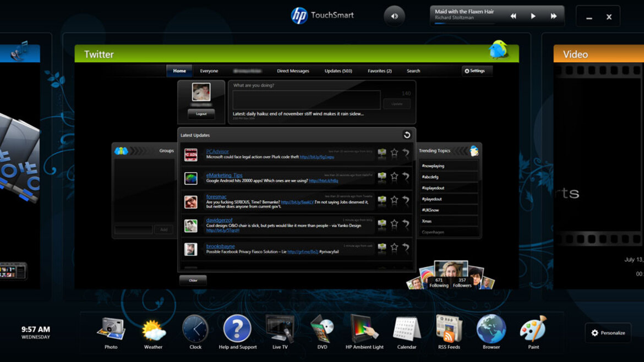Favorite eMarketing_Tips tweet star
The image size is (644, 362).
[394, 177]
